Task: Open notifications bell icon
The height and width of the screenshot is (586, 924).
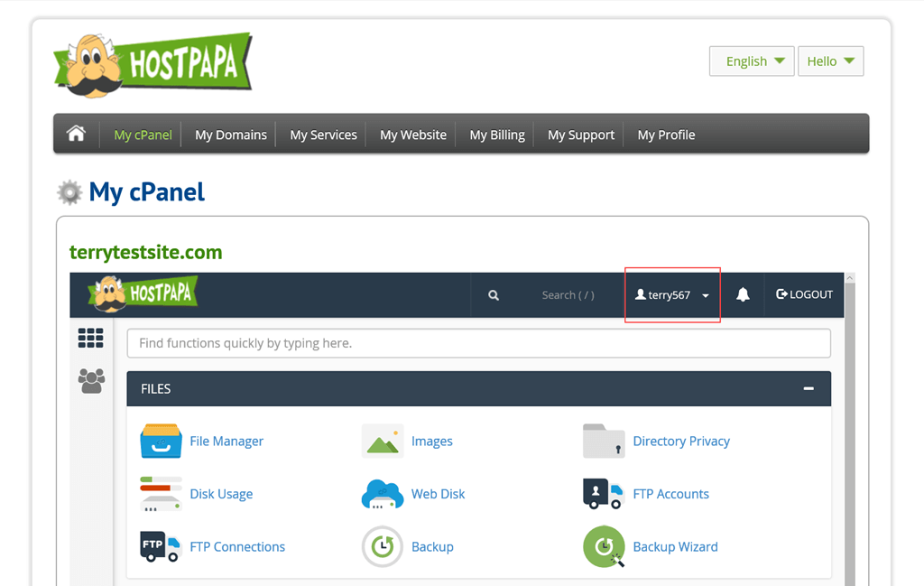Action: (x=743, y=294)
